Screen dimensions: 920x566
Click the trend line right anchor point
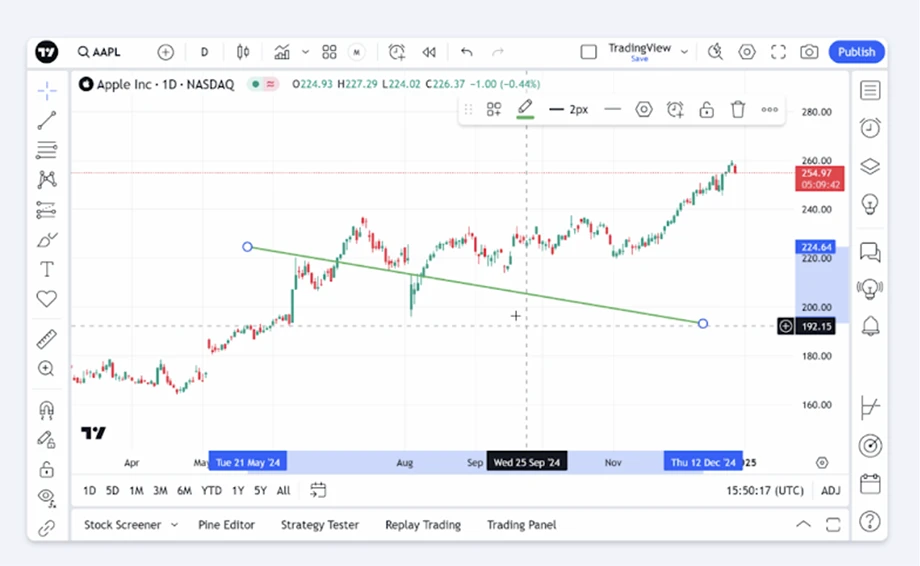(x=703, y=323)
